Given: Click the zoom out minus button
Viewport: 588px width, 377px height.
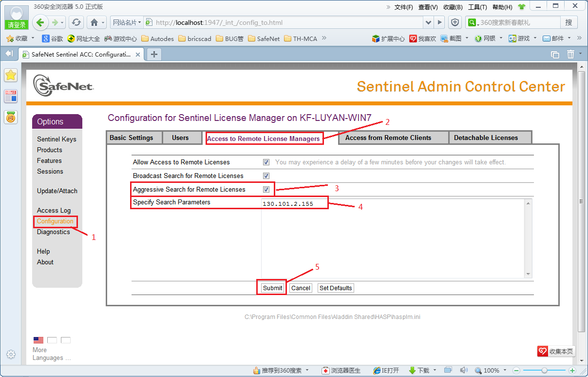Looking at the screenshot, I should pyautogui.click(x=517, y=371).
